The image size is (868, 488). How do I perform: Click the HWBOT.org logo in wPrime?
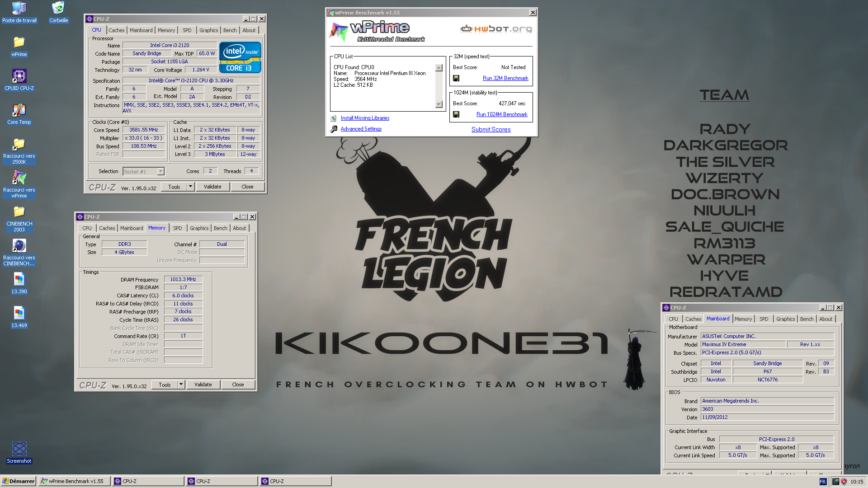pyautogui.click(x=496, y=29)
